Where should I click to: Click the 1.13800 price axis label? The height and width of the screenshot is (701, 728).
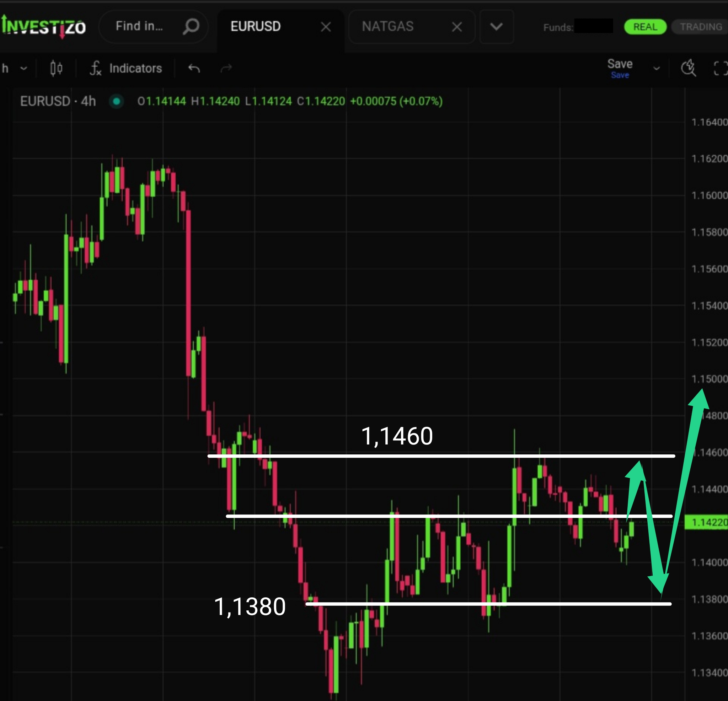pos(709,599)
